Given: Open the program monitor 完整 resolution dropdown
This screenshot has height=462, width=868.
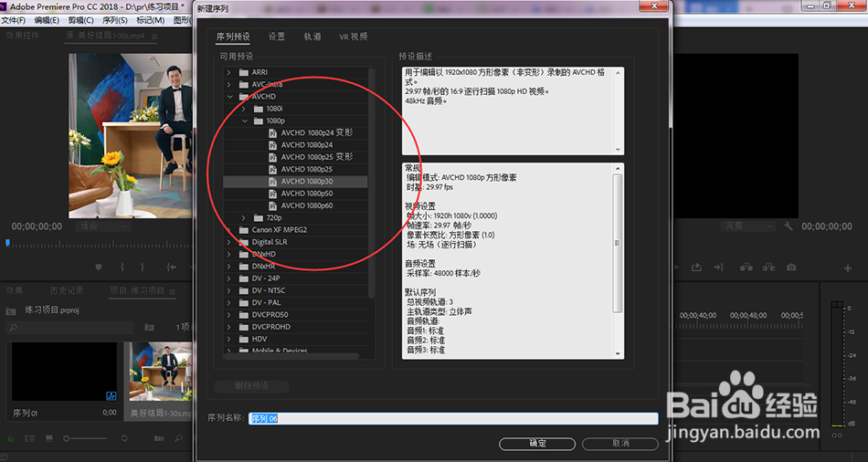Looking at the screenshot, I should pos(748,226).
